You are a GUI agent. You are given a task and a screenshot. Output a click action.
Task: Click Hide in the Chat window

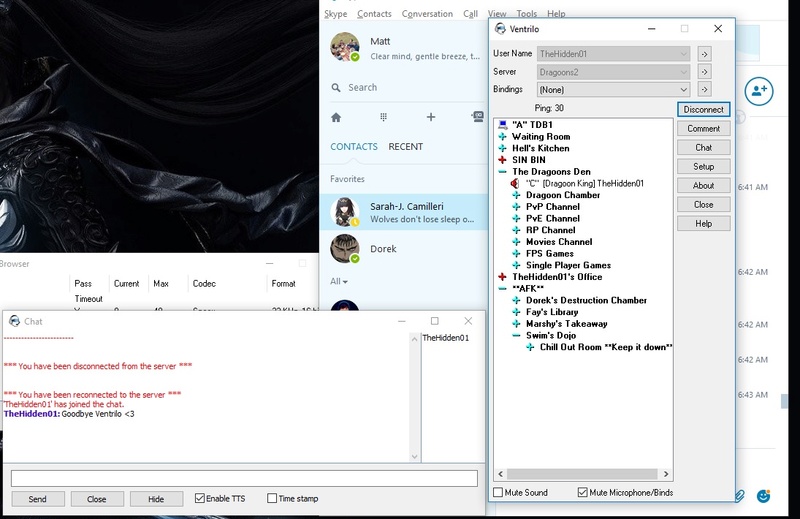[x=156, y=499]
